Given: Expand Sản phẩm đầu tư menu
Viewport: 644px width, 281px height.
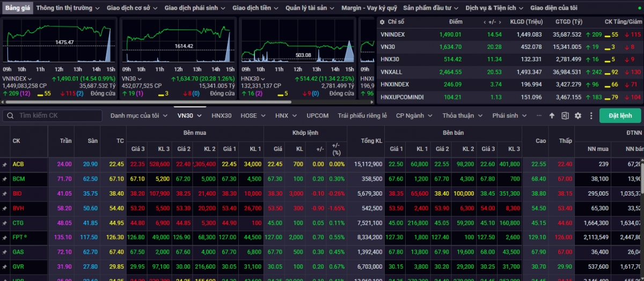Looking at the screenshot, I should pyautogui.click(x=430, y=8).
